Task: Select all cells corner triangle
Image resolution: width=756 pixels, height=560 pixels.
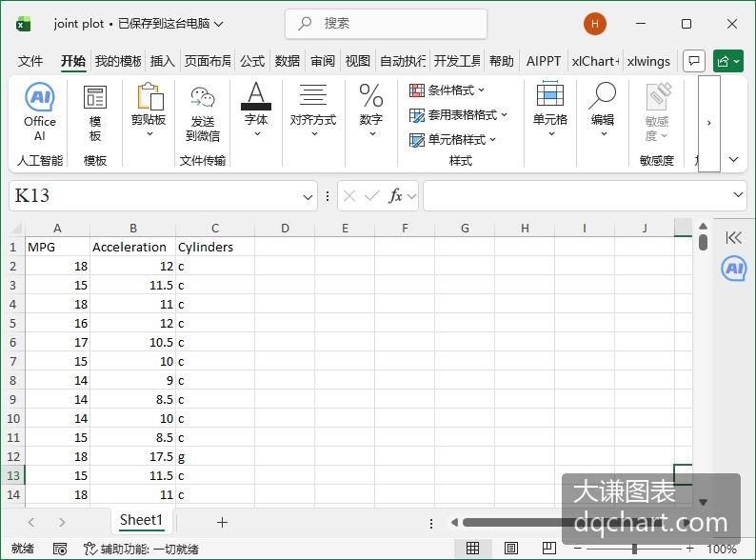Action: coord(16,228)
